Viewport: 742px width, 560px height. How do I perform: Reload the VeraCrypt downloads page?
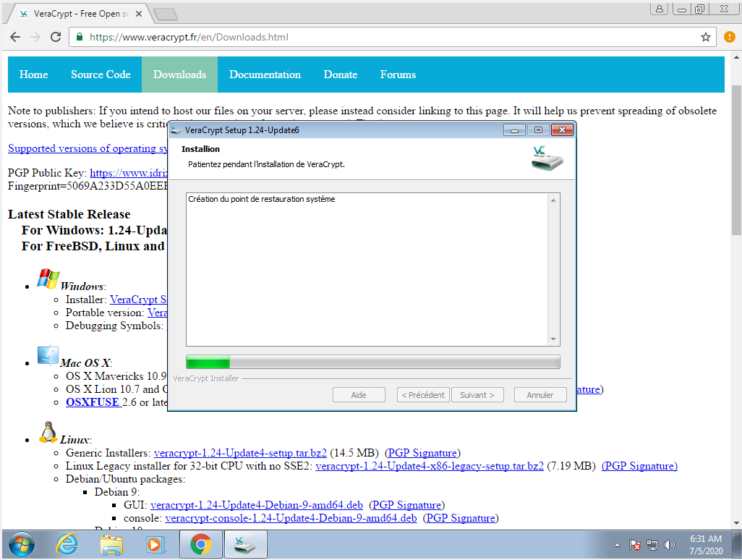click(x=56, y=37)
